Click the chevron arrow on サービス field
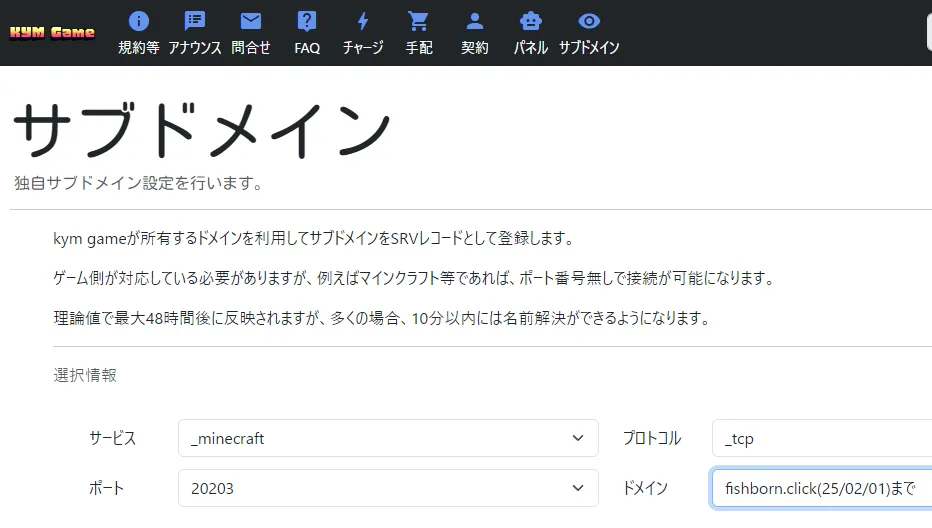 click(577, 438)
